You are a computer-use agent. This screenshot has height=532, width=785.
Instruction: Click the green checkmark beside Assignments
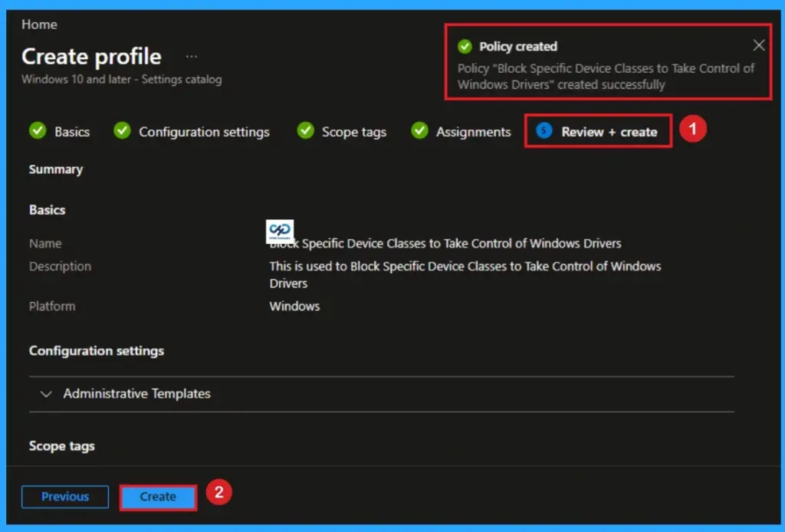[x=419, y=130]
